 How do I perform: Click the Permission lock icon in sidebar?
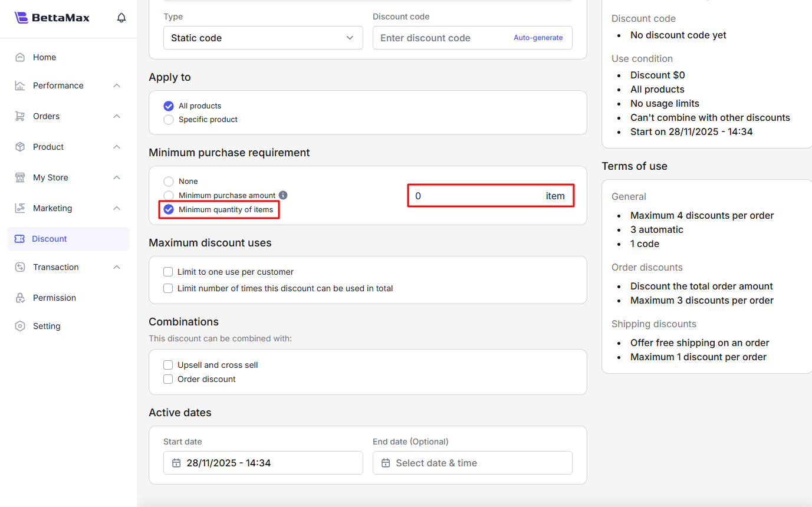tap(20, 298)
